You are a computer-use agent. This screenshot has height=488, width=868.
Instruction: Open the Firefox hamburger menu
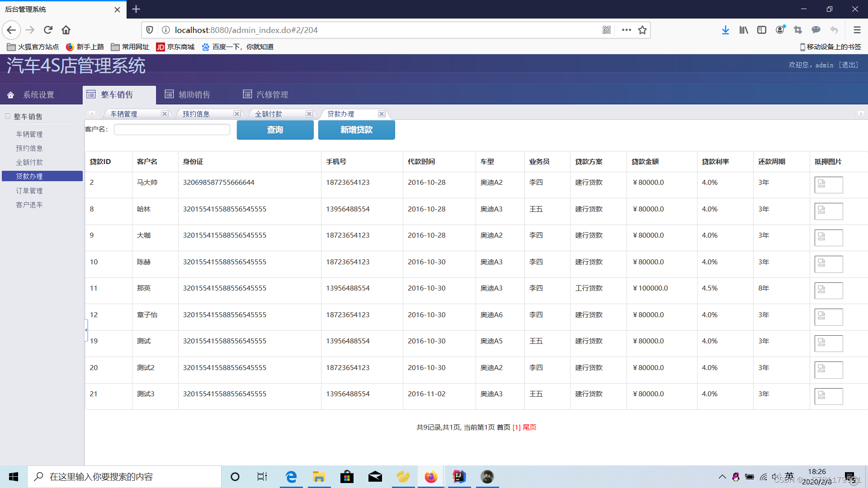857,30
